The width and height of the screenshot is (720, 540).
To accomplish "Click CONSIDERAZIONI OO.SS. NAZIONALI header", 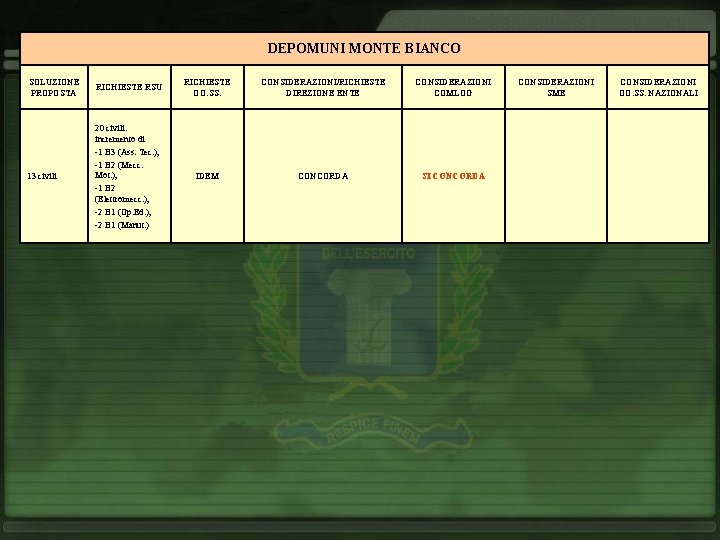I will coord(658,87).
